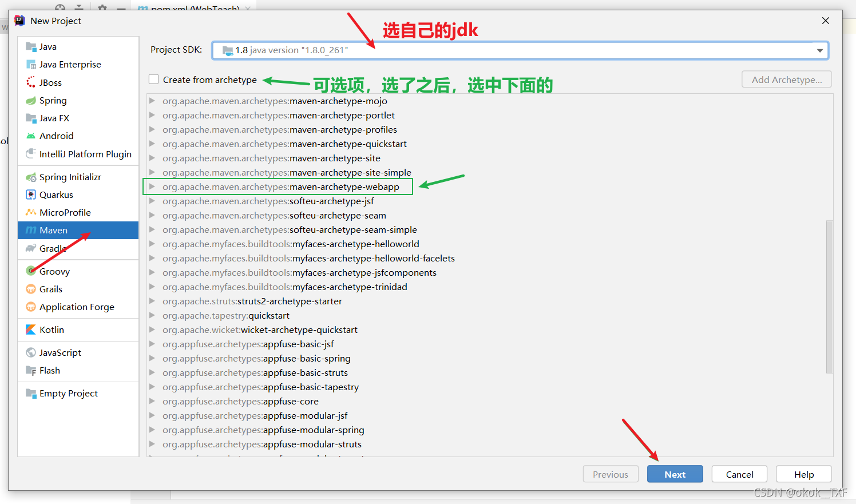This screenshot has height=504, width=856.
Task: Select the Groovy icon
Action: [x=31, y=271]
